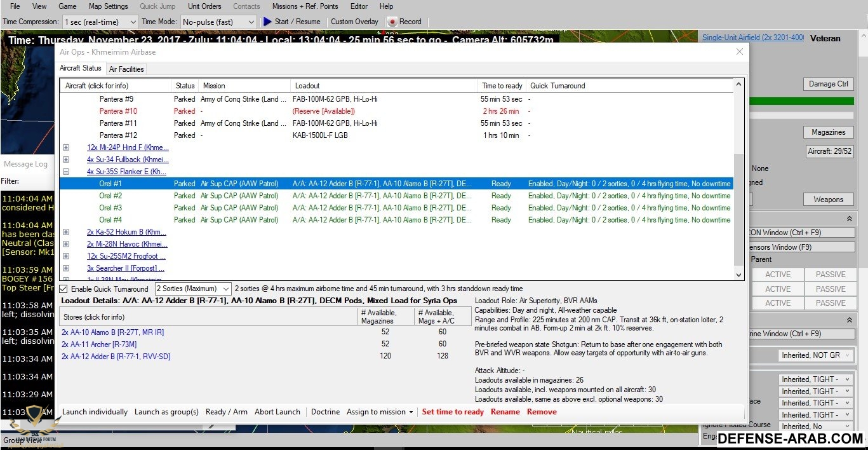This screenshot has width=868, height=450.
Task: Click the red Record icon
Action: tap(392, 22)
